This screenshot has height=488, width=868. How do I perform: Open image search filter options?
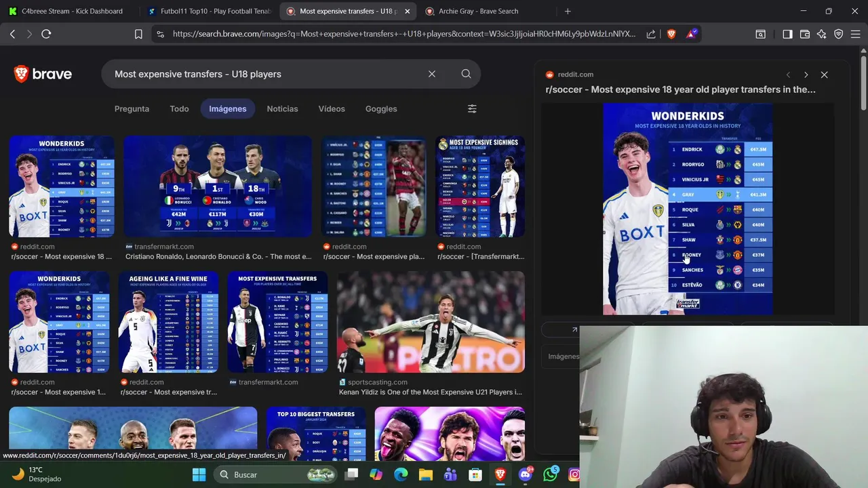coord(472,108)
